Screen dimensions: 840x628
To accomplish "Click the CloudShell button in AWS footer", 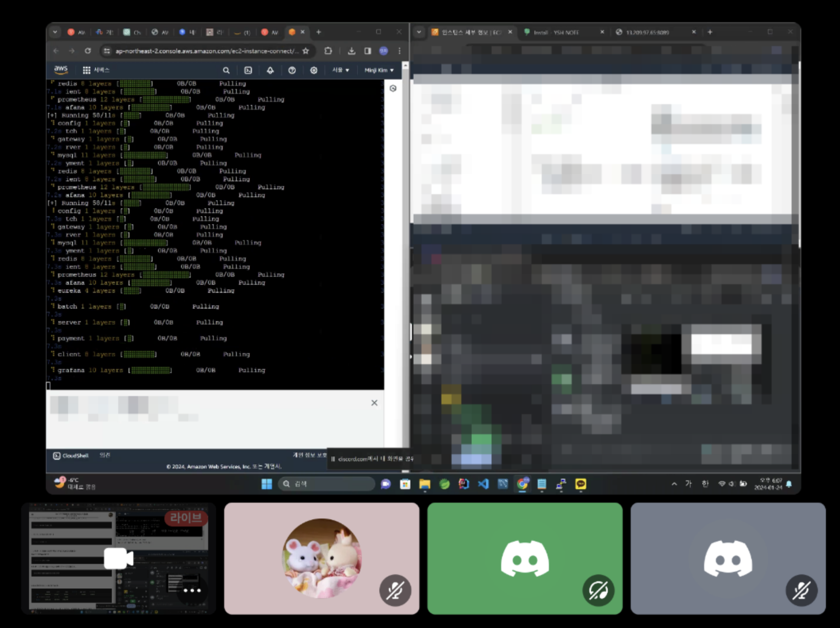I will (x=71, y=456).
